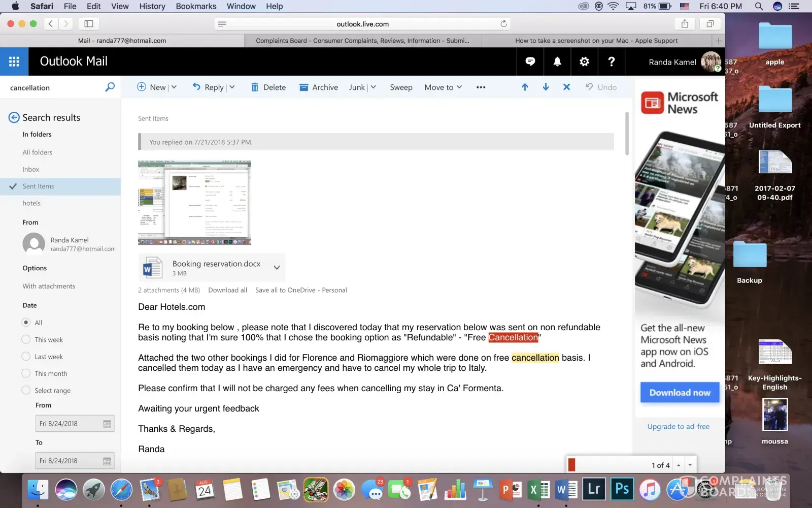The image size is (812, 508).
Task: Expand Booking reservation.docx attachment options
Action: pyautogui.click(x=277, y=268)
